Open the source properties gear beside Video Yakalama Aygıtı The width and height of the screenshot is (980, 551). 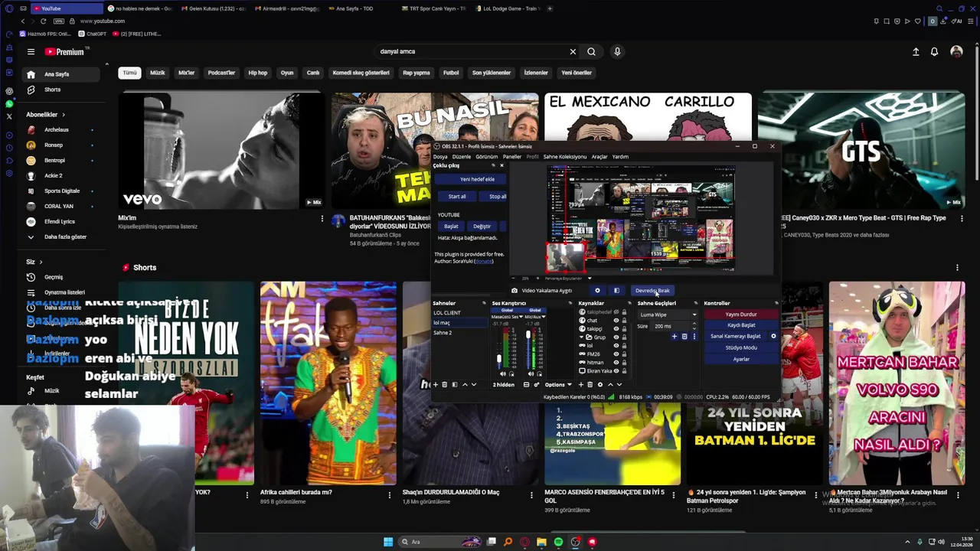tap(597, 291)
